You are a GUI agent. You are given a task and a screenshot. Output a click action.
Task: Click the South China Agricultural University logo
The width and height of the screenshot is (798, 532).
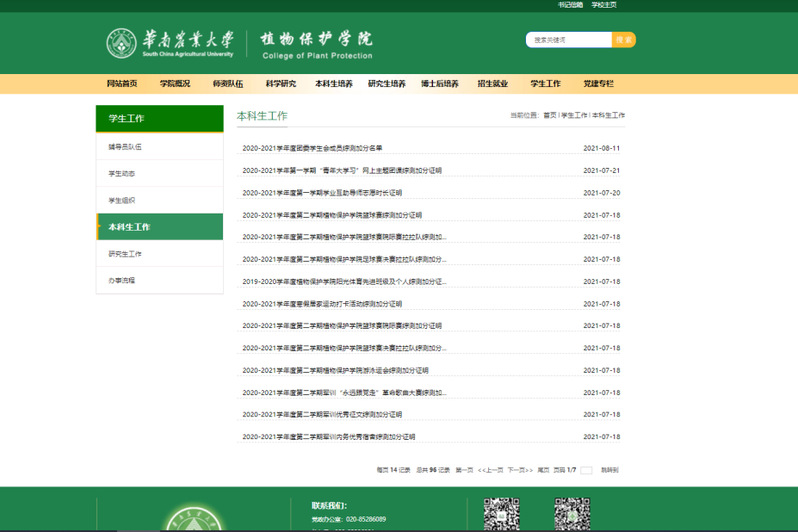tap(170, 42)
